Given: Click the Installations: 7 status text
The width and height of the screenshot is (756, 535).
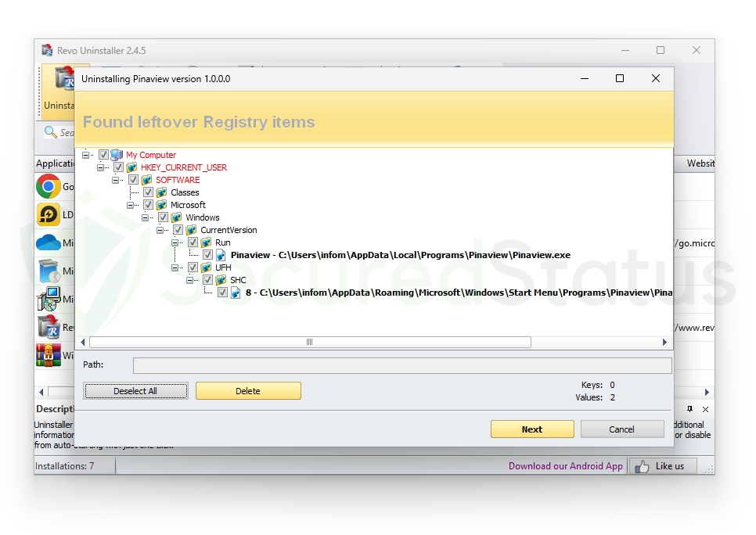Looking at the screenshot, I should [x=65, y=466].
